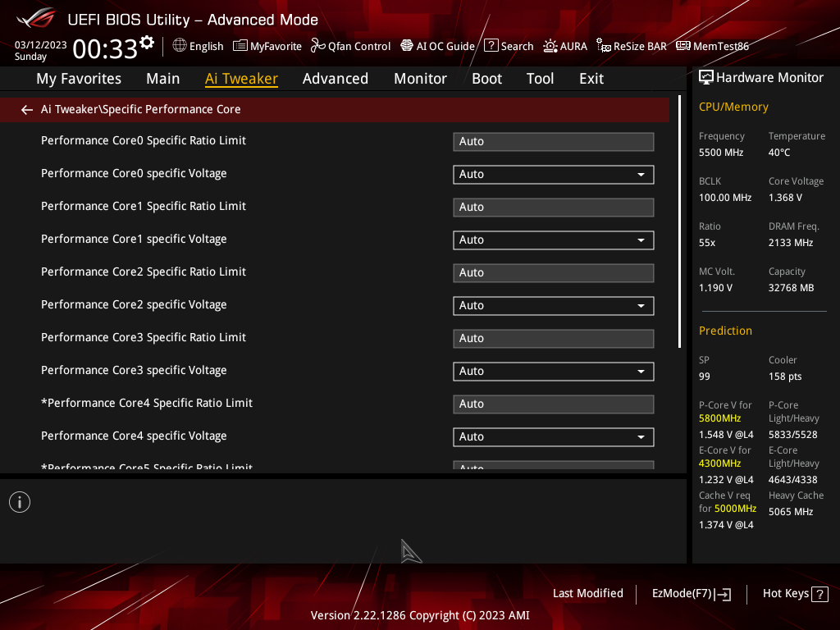Click the CPU/Memory section heading
The image size is (840, 630).
point(733,107)
